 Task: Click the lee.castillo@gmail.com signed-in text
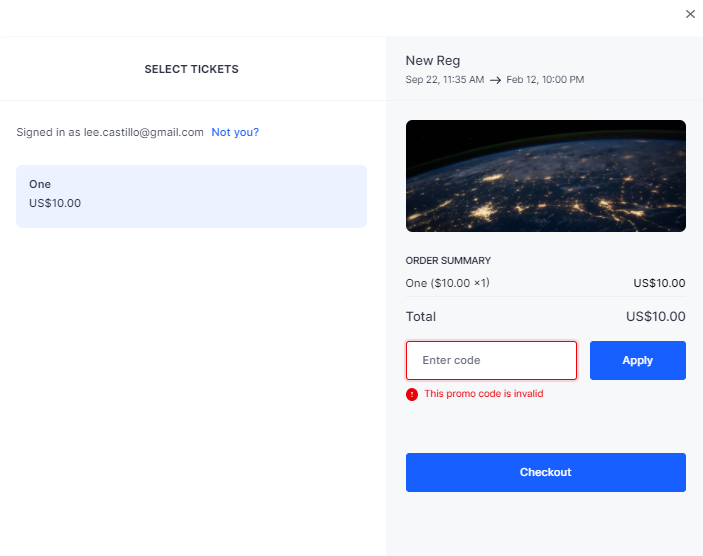[x=143, y=132]
